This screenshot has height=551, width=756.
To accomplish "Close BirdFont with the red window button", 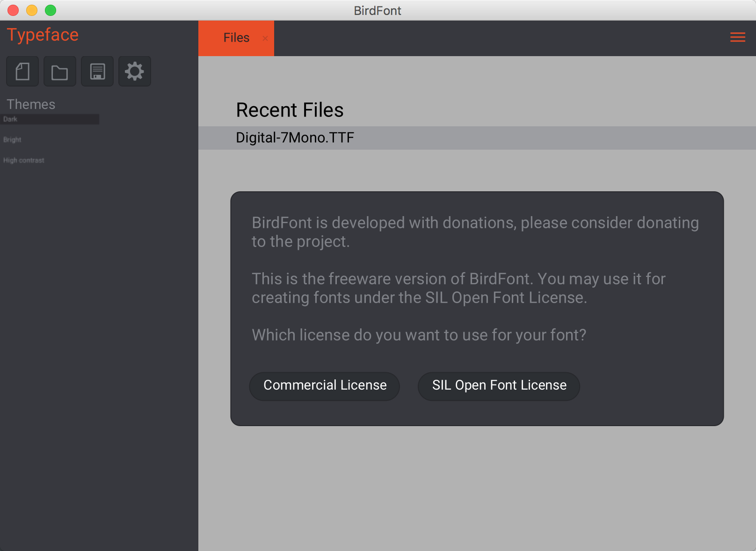I will (13, 10).
